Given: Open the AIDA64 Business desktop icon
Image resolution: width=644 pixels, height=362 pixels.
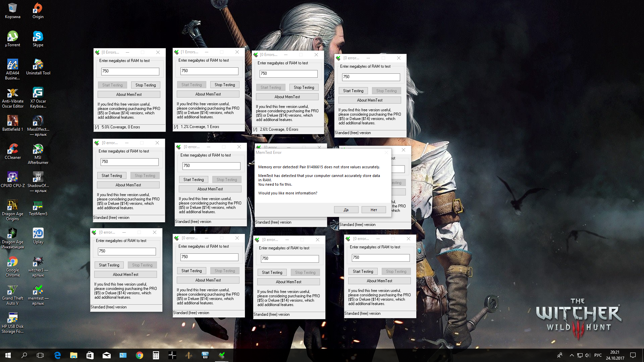Looking at the screenshot, I should coord(13,69).
